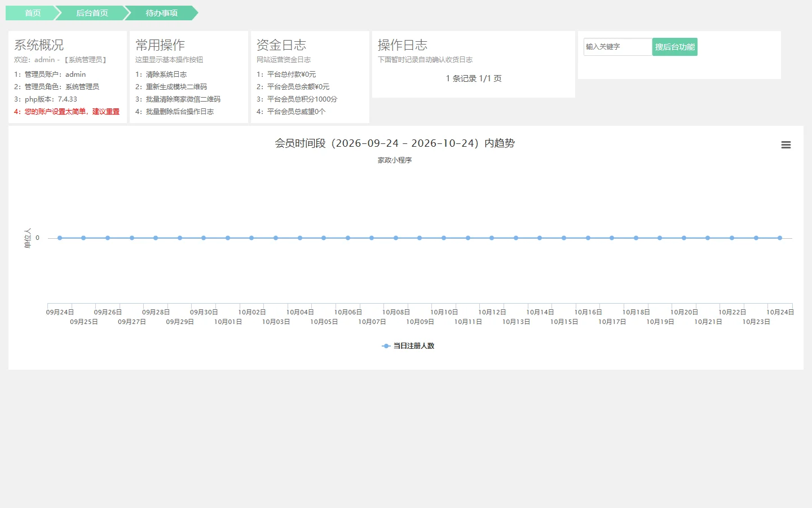Screen dimensions: 812x508
Task: Click the 搜后台功能 search button
Action: point(675,47)
